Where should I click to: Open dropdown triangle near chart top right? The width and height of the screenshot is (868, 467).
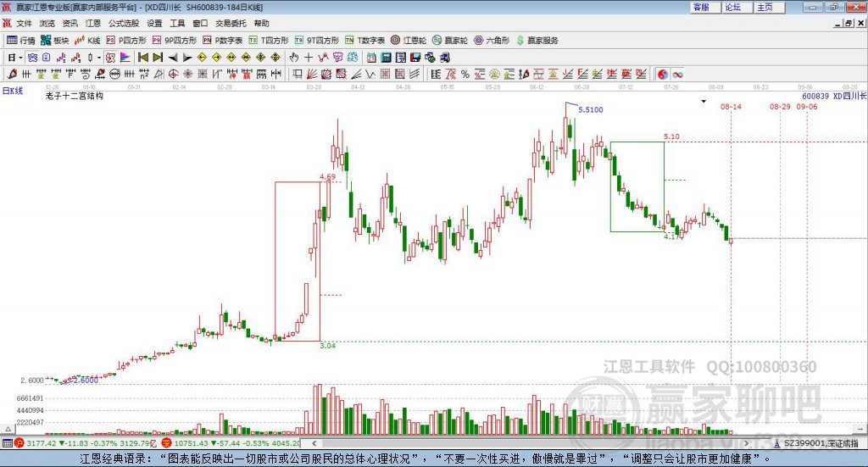coord(704,101)
